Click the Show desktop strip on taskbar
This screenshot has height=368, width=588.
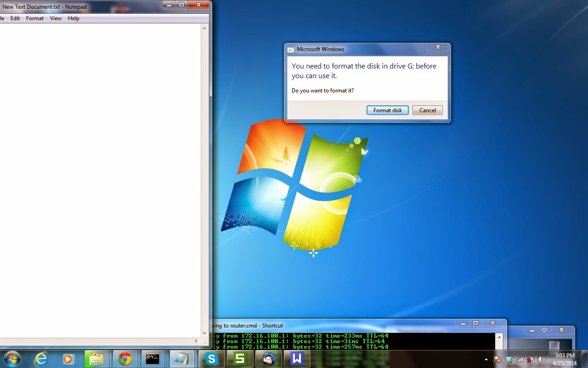point(585,359)
